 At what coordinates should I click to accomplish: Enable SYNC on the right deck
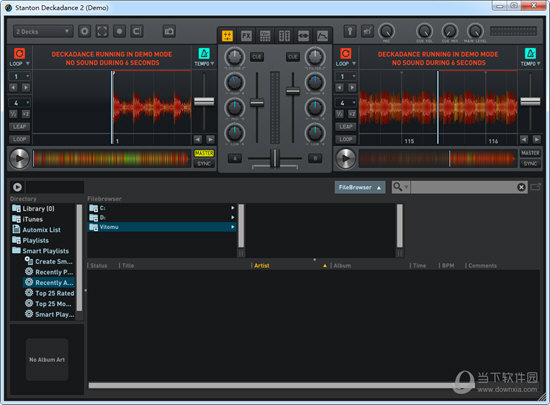(530, 164)
